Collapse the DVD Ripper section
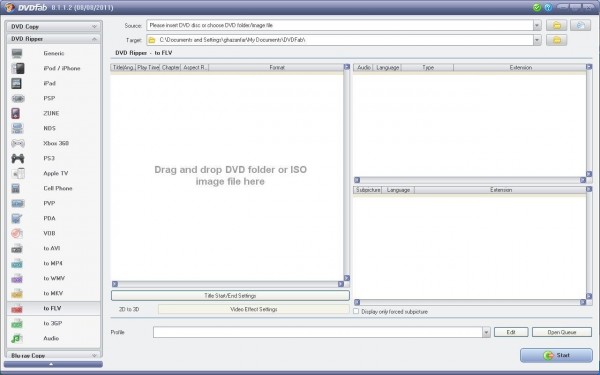 tap(54, 39)
